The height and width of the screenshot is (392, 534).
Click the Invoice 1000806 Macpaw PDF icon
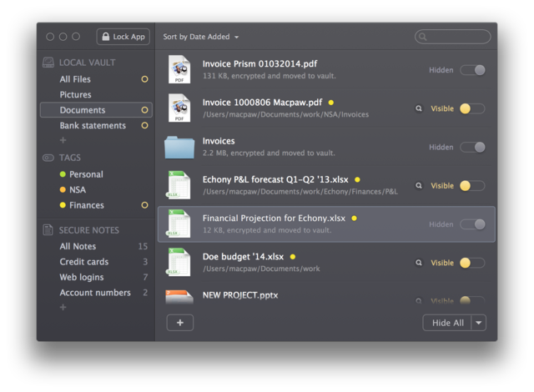pyautogui.click(x=179, y=108)
